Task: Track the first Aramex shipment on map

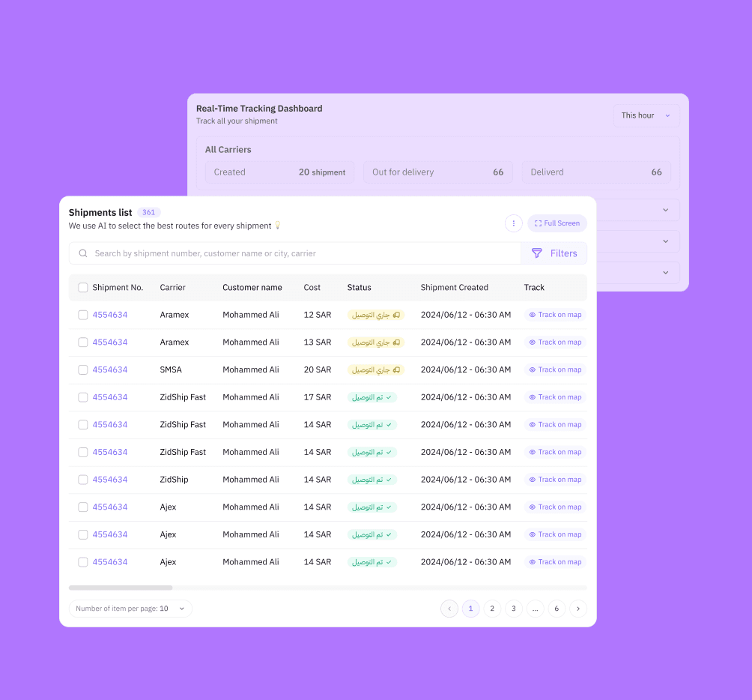Action: coord(554,315)
